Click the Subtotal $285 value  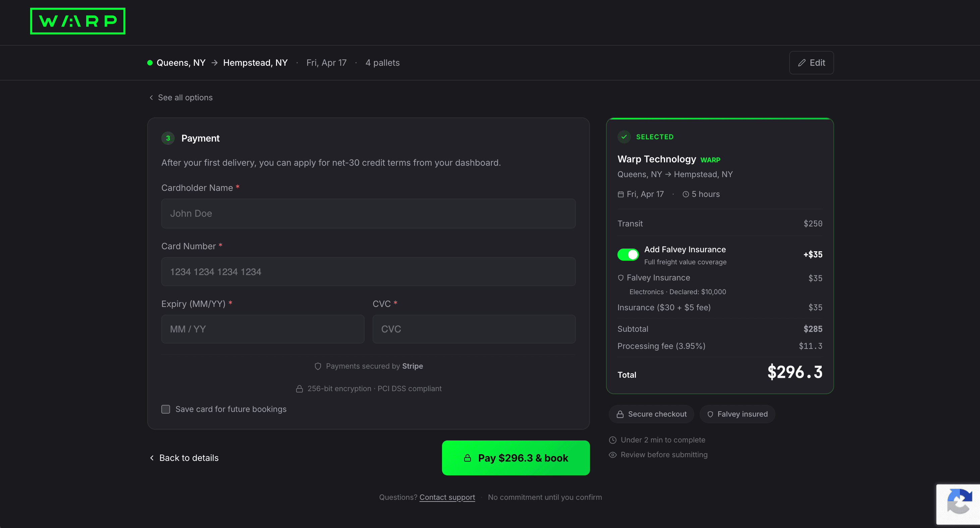(813, 329)
